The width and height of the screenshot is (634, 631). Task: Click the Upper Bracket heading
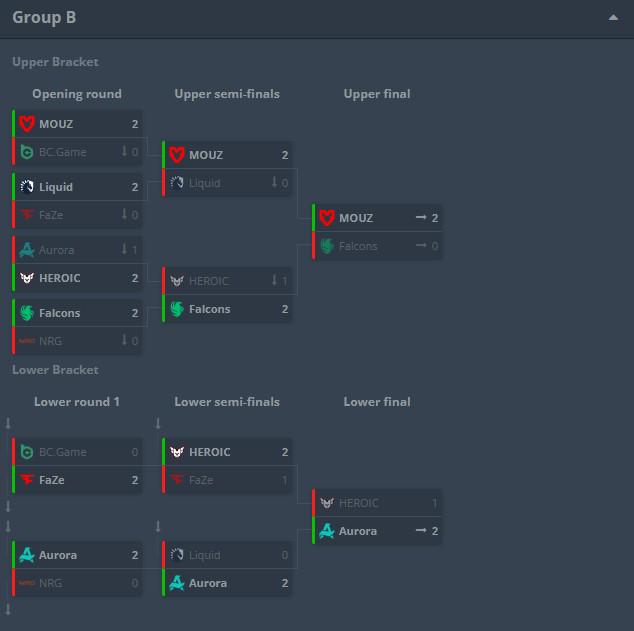tap(55, 62)
